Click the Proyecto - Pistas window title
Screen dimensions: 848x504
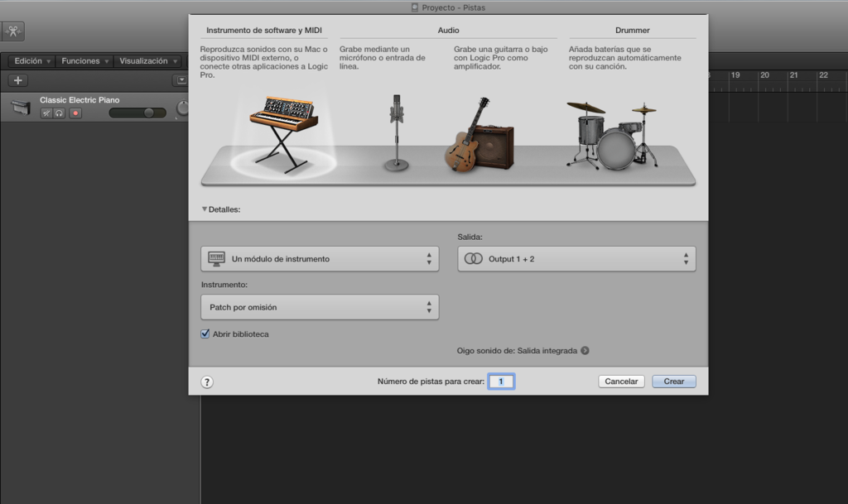coord(453,7)
